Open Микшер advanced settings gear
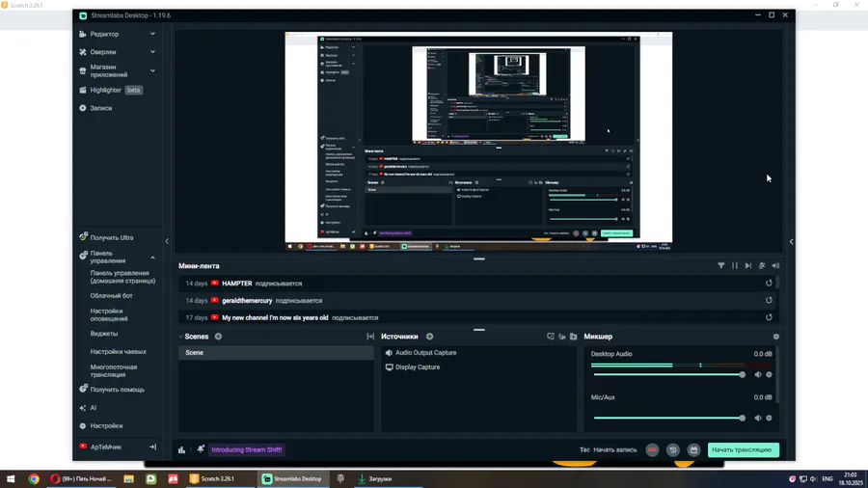Screen dimensions: 868x488 [776, 337]
